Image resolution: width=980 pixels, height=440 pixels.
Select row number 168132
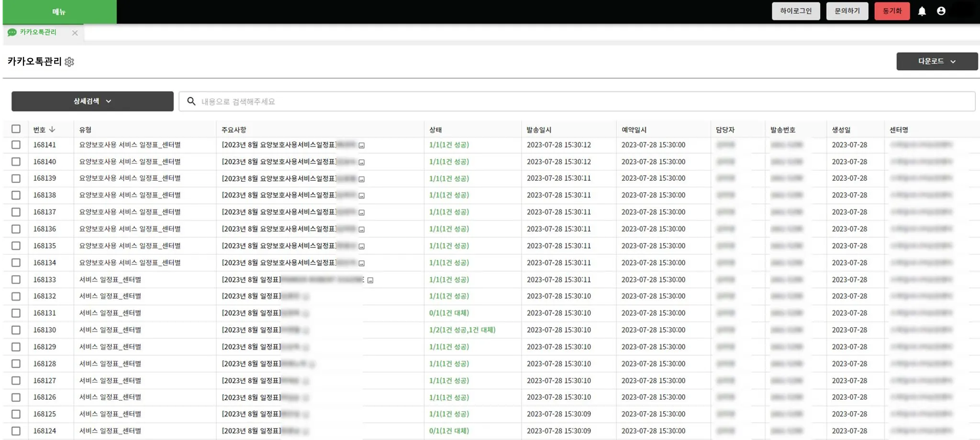(45, 296)
